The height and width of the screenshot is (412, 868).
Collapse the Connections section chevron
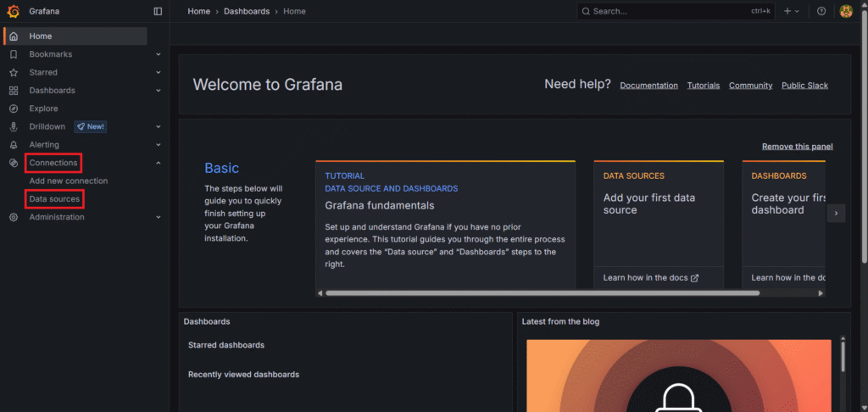pyautogui.click(x=159, y=163)
